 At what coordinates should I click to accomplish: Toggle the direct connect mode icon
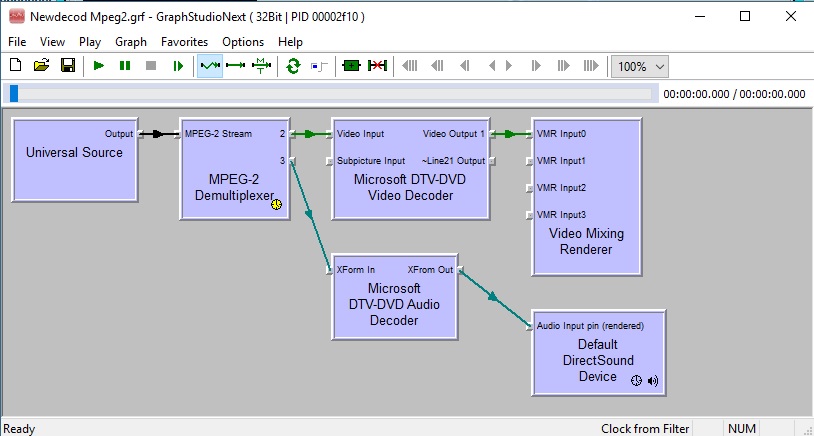[x=236, y=66]
